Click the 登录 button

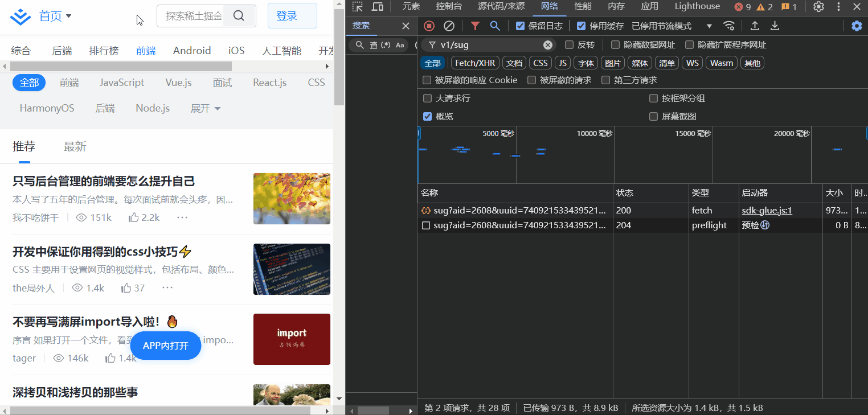pyautogui.click(x=292, y=16)
